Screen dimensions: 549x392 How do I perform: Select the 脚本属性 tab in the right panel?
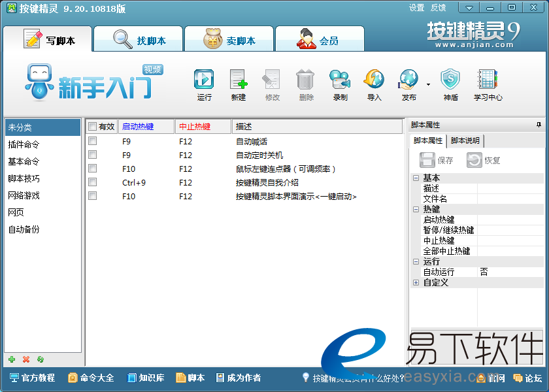(428, 140)
